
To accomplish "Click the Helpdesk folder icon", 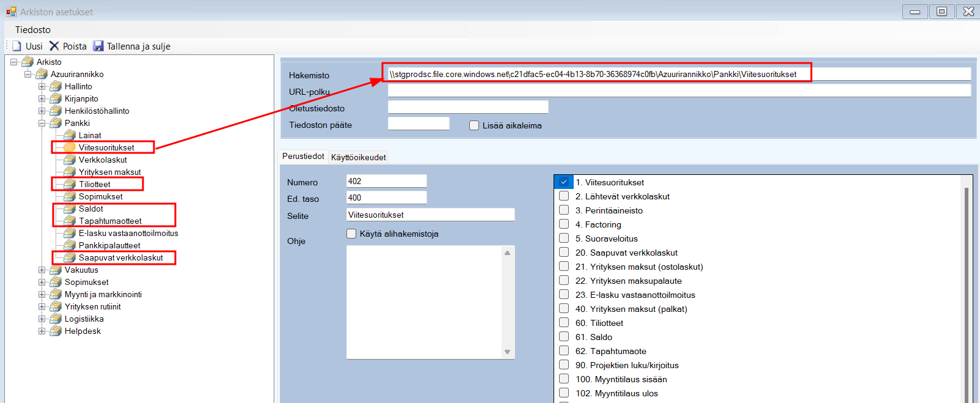I will 56,331.
